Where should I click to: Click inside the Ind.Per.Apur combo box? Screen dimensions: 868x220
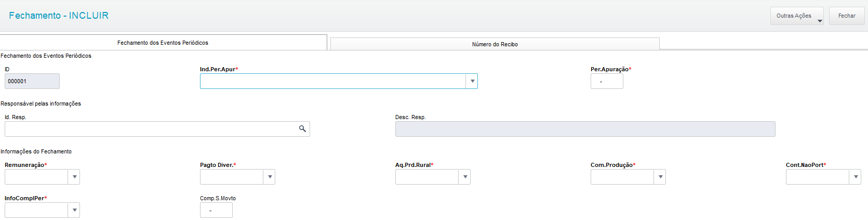[333, 81]
